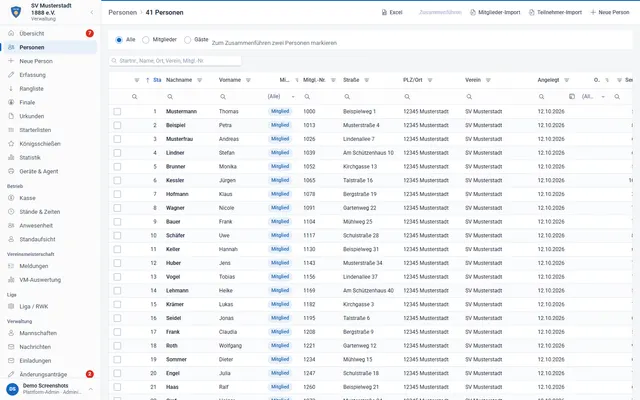The height and width of the screenshot is (400, 640).
Task: Click the Geräte & Agent icon
Action: [x=11, y=171]
